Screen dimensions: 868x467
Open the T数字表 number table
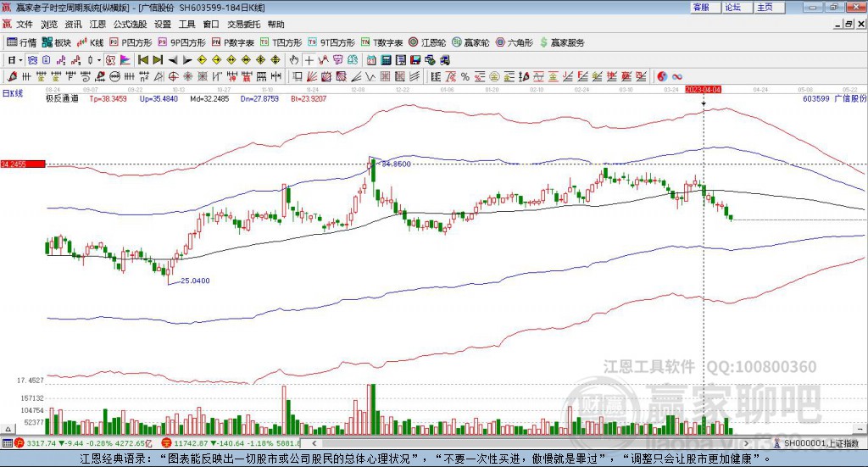click(382, 42)
